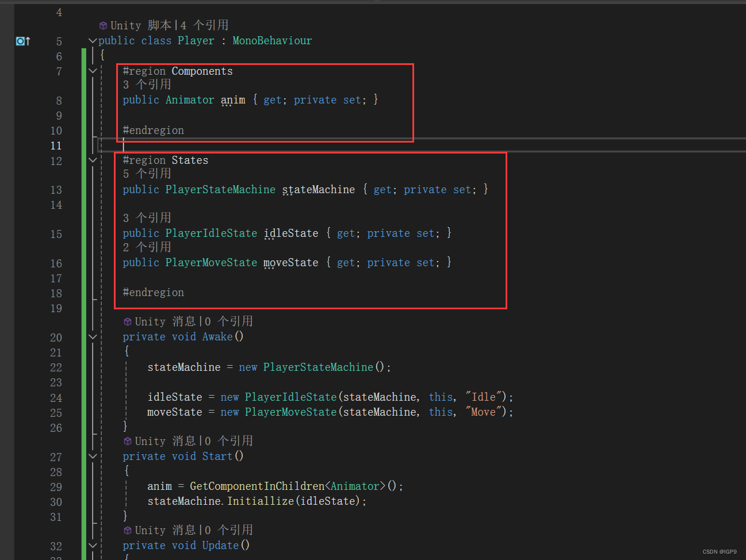The image size is (746, 560).
Task: Click moveState property name on line 16
Action: pos(291,263)
